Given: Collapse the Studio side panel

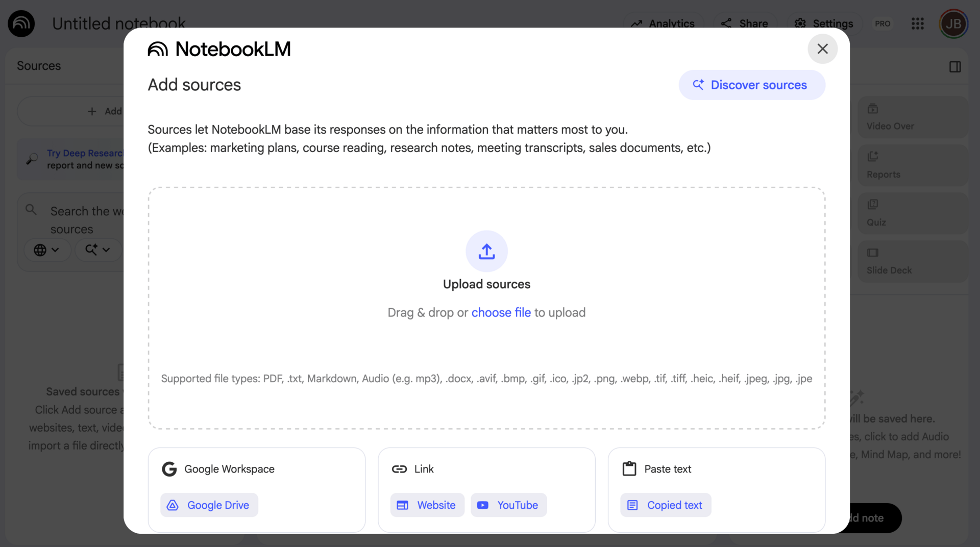Looking at the screenshot, I should pyautogui.click(x=955, y=66).
